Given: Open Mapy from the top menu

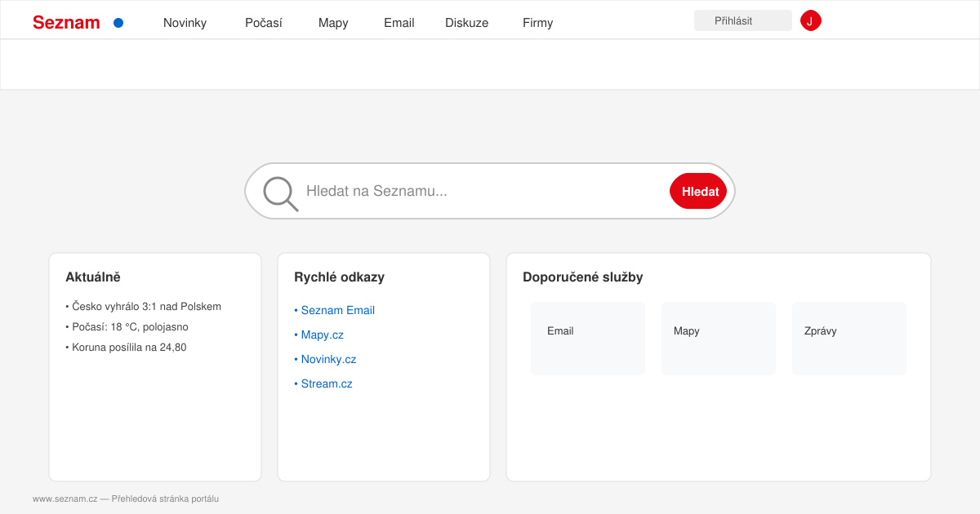Looking at the screenshot, I should click(x=333, y=23).
